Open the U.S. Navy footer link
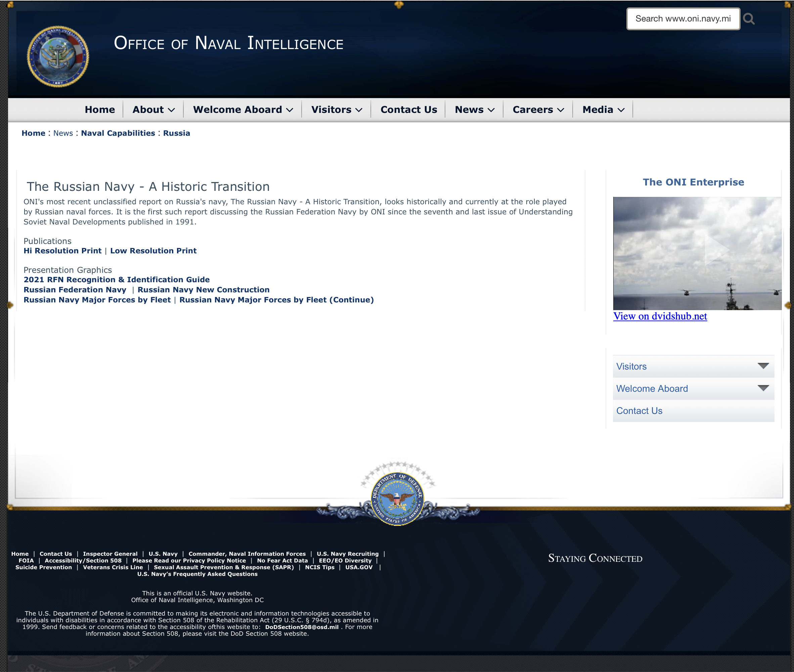This screenshot has height=672, width=794. click(x=163, y=554)
